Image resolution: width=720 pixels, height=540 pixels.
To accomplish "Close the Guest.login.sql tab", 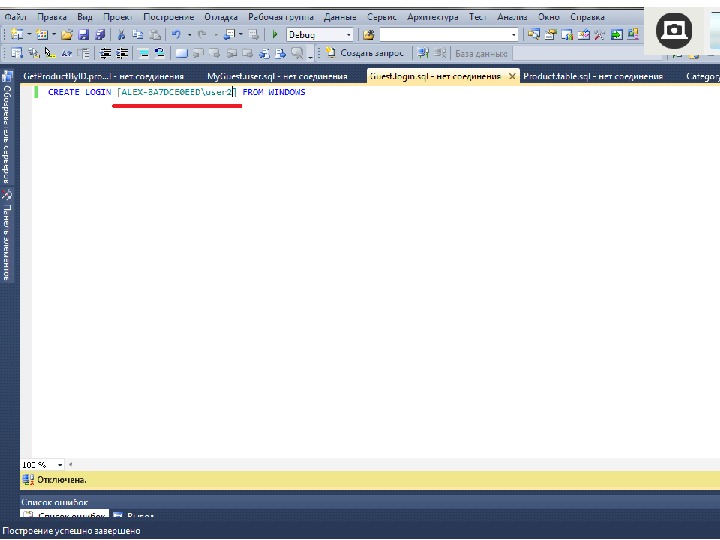I will point(512,76).
